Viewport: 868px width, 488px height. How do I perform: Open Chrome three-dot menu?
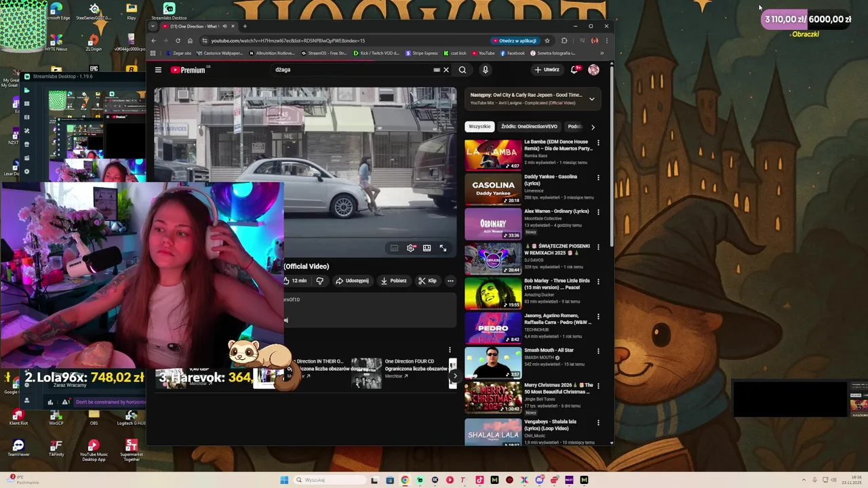click(606, 41)
